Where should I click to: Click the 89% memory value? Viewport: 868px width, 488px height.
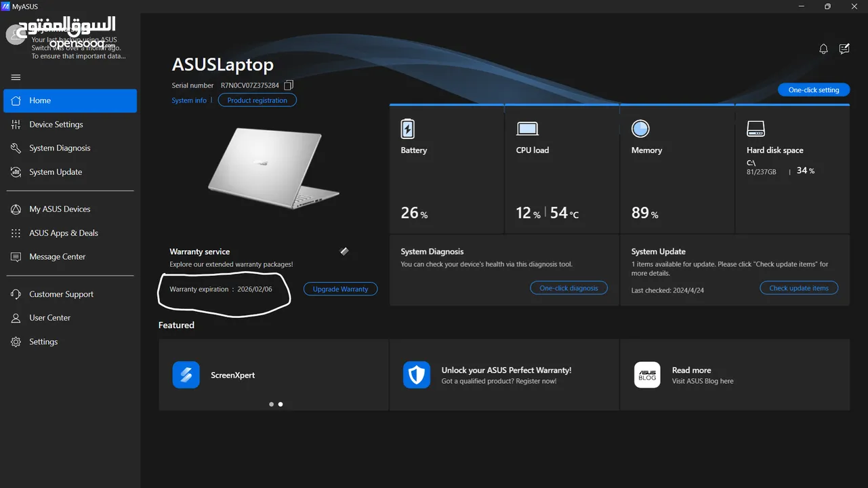(x=644, y=213)
